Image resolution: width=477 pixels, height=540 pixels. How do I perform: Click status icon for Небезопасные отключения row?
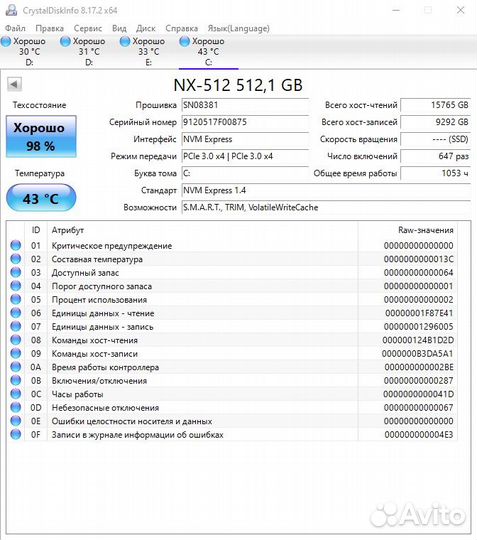(15, 407)
